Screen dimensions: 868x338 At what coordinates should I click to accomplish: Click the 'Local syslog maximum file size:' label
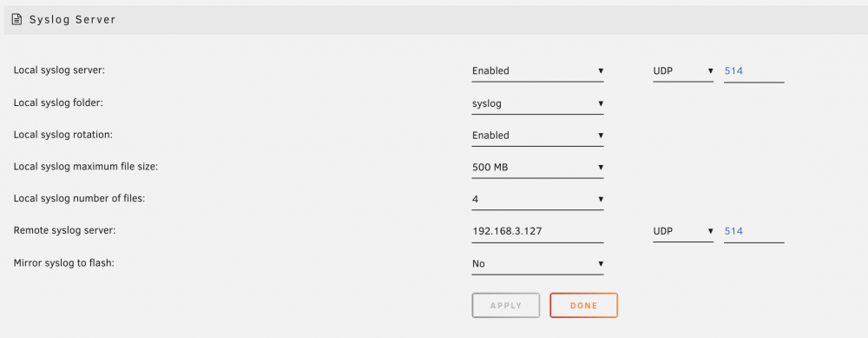[x=86, y=166]
